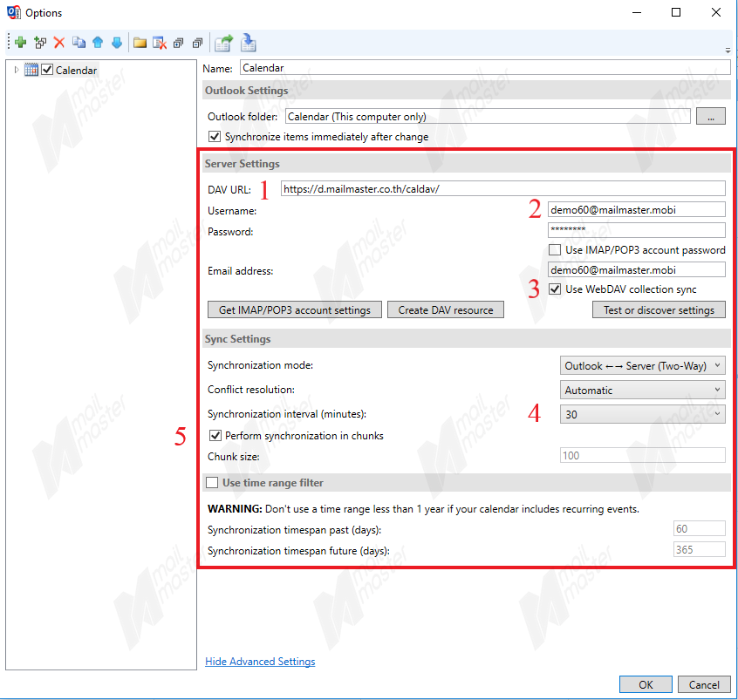Copy the selected profile
This screenshot has height=700, width=738.
[79, 43]
